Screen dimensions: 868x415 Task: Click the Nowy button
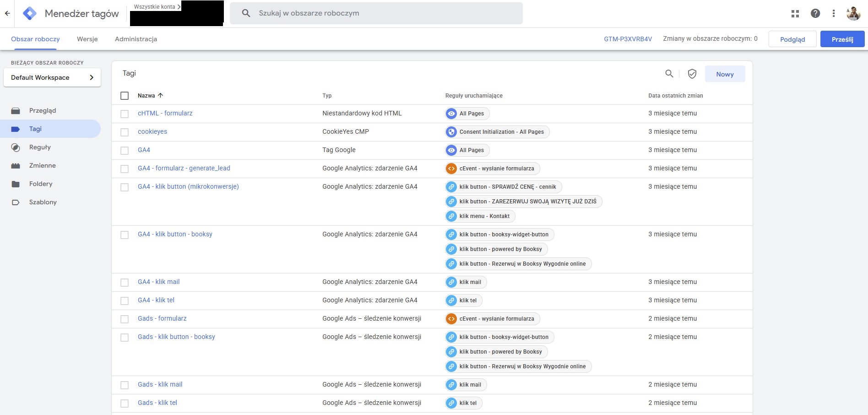click(x=725, y=74)
